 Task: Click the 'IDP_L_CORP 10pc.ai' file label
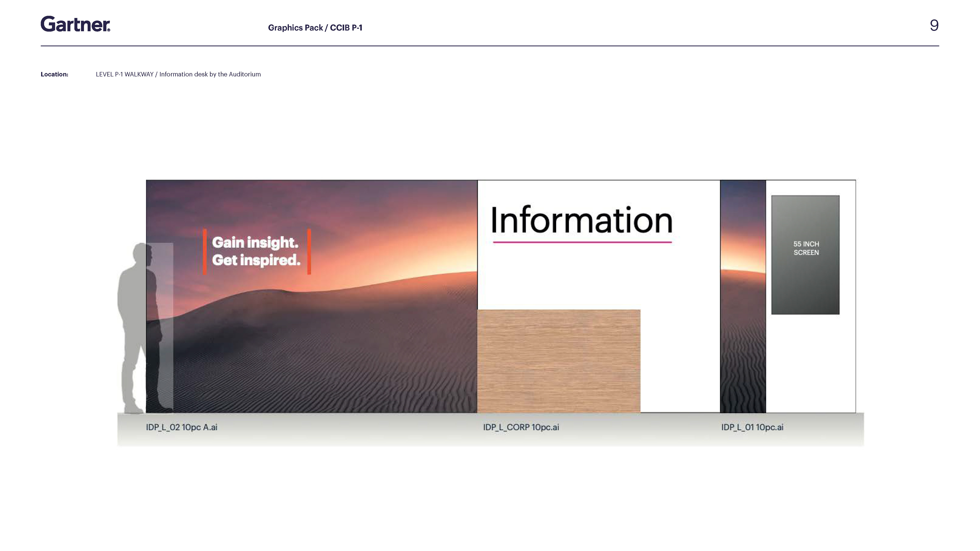[x=521, y=427]
